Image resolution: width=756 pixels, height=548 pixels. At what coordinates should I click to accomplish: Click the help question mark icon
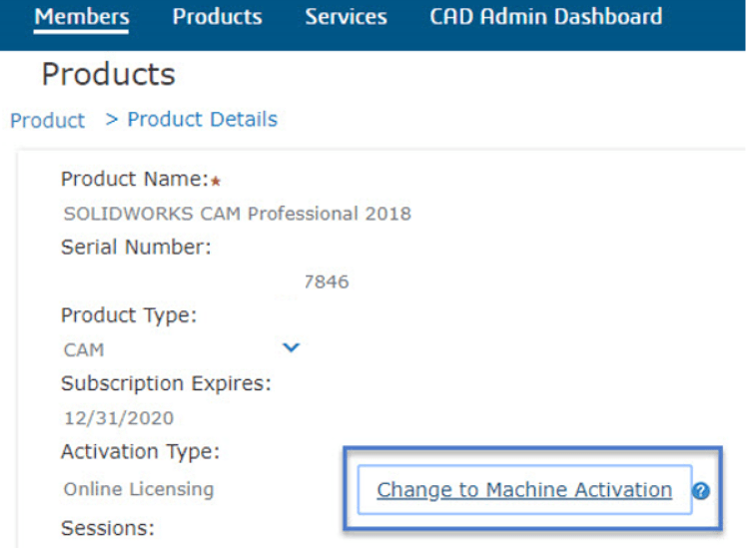700,491
